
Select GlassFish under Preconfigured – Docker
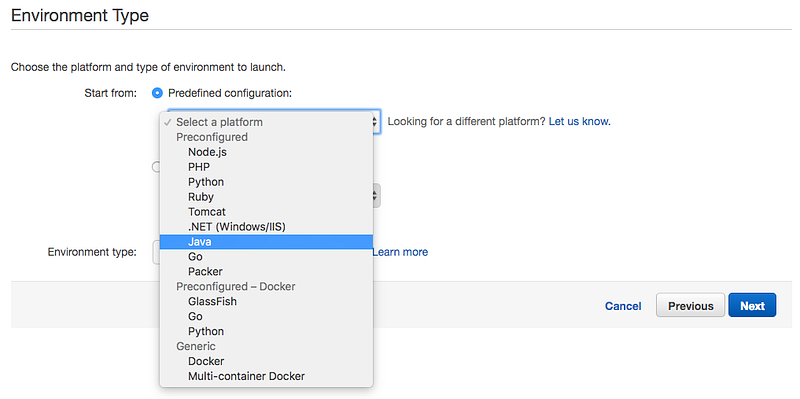266,302
